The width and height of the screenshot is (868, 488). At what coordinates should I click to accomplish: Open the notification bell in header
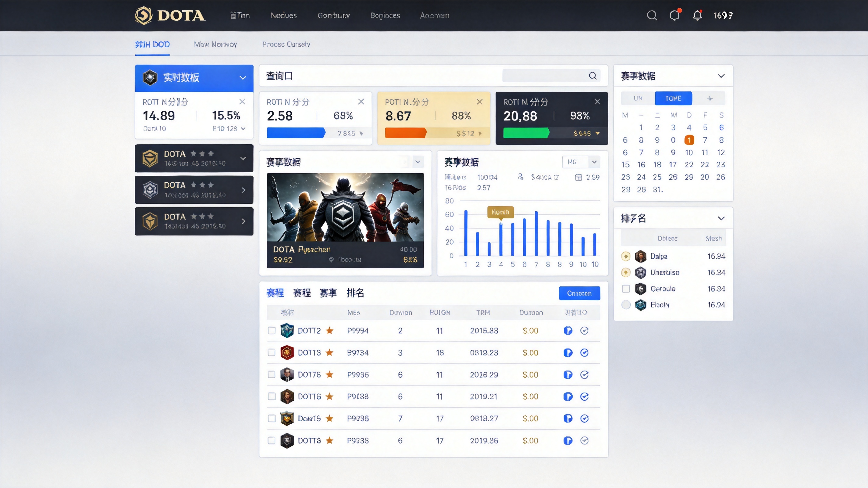coord(697,16)
